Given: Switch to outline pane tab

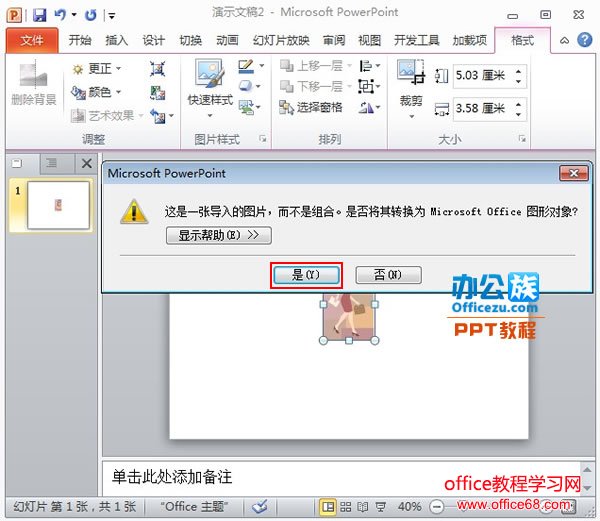Looking at the screenshot, I should 51,163.
